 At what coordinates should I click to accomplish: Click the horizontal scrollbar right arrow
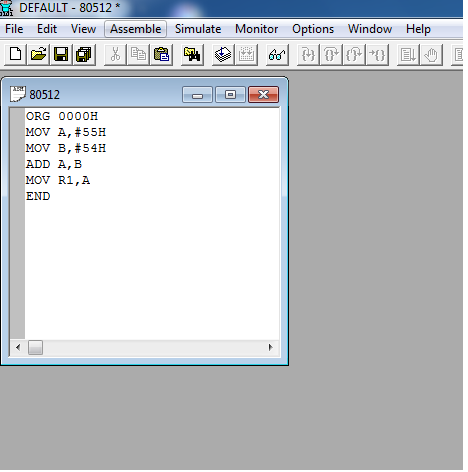click(271, 348)
